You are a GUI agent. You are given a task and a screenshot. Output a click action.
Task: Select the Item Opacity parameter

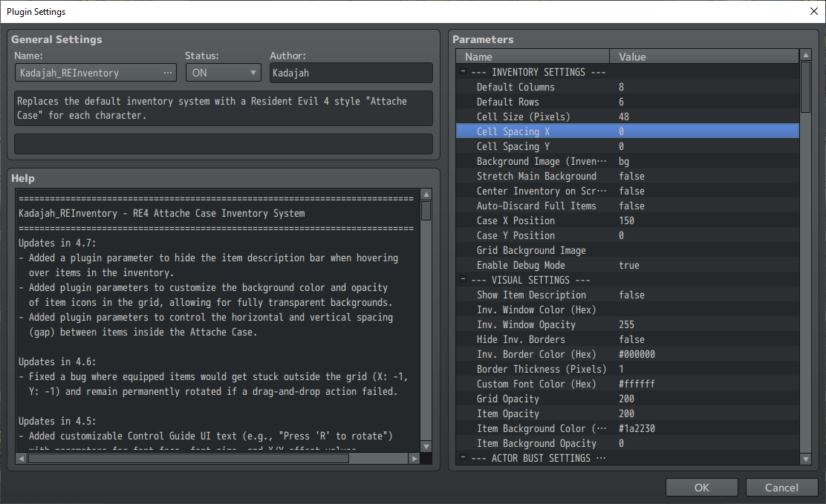628,413
